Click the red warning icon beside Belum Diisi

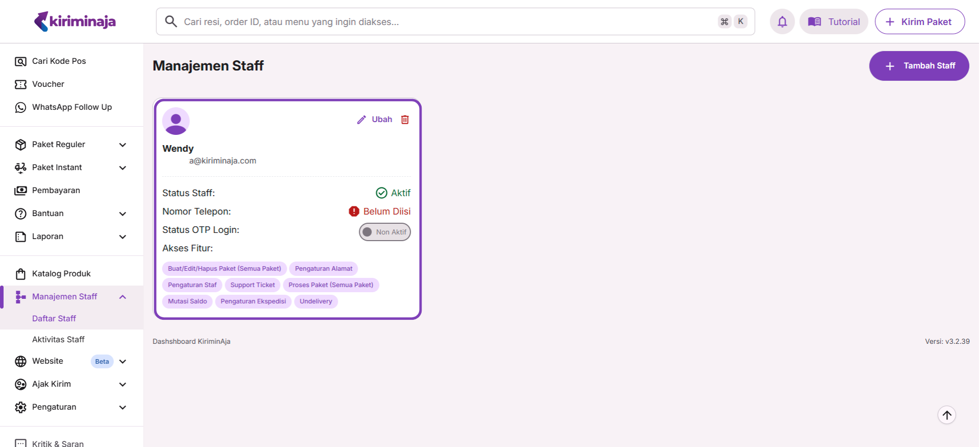point(354,211)
